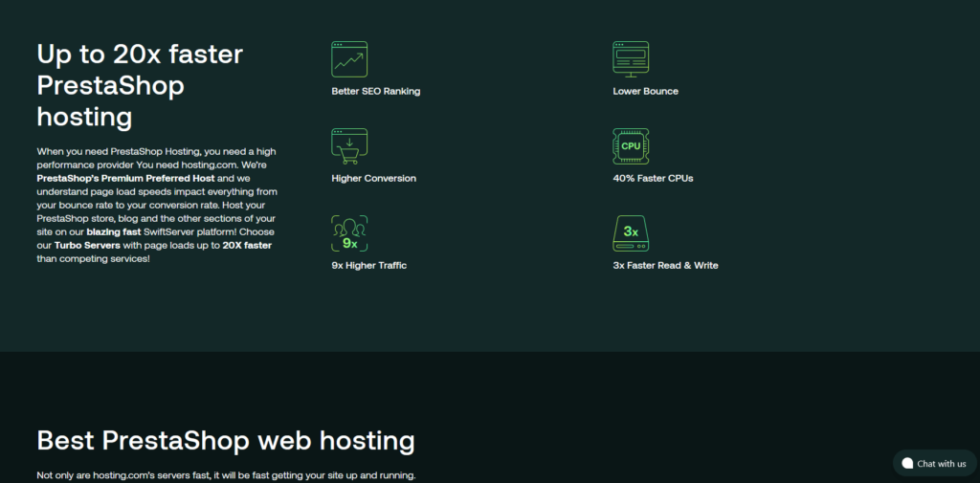Click the 9x Higher Traffic label
The image size is (980, 483).
point(368,266)
